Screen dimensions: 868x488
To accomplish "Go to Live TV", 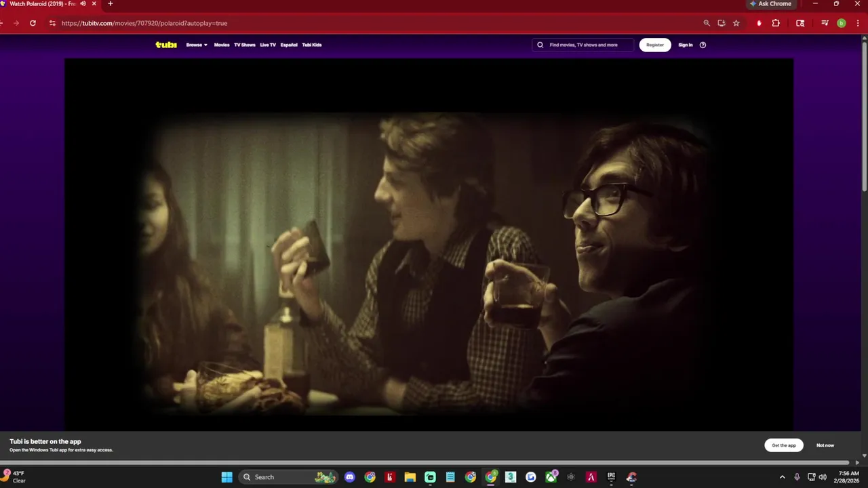I will coord(268,45).
